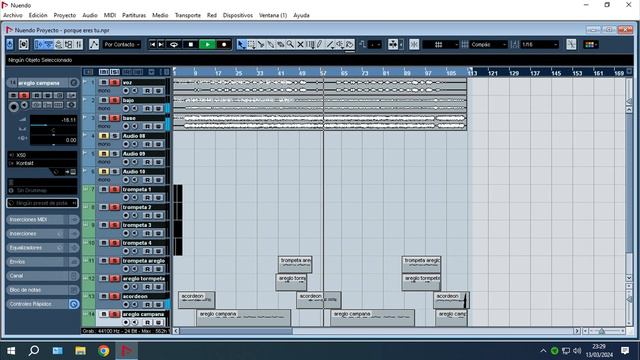
Task: Open the color palette dropdown
Action: point(591,44)
